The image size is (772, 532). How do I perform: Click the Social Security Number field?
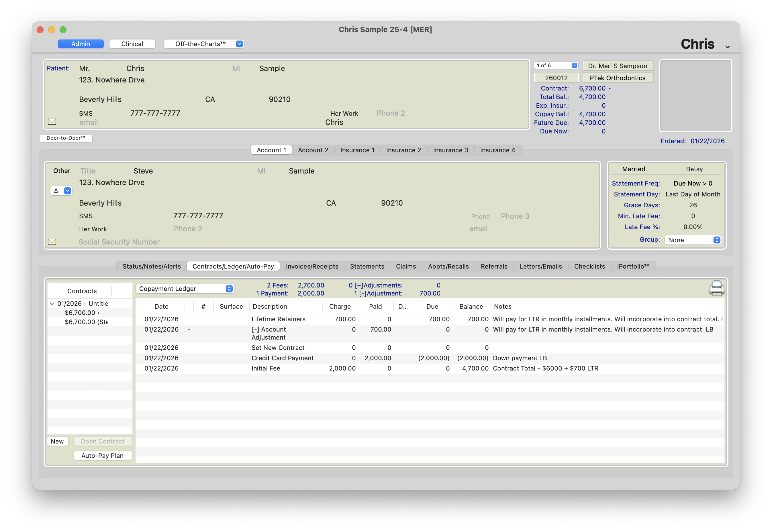click(x=119, y=242)
